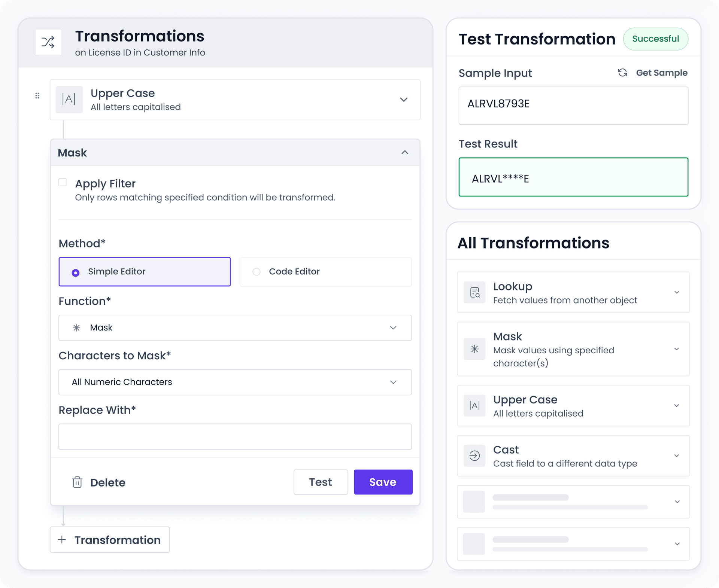Click the Save button
Screen dimensions: 719x588
pyautogui.click(x=383, y=482)
